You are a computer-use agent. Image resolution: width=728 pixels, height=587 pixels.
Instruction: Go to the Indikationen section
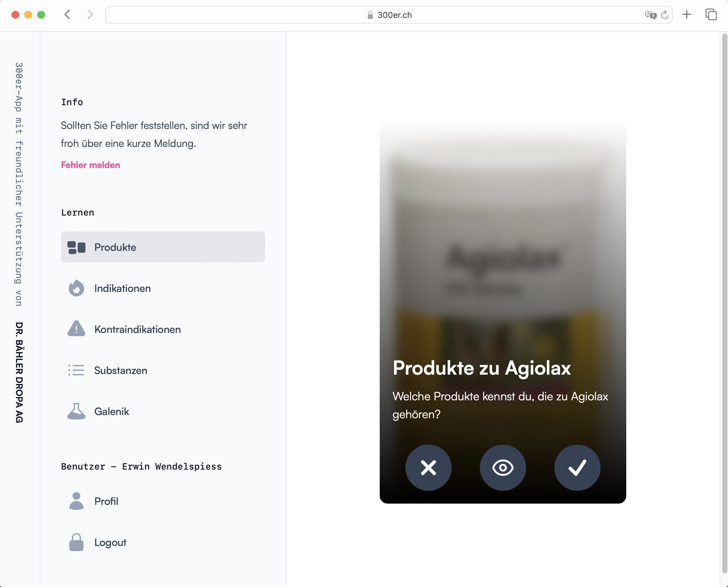tap(123, 289)
